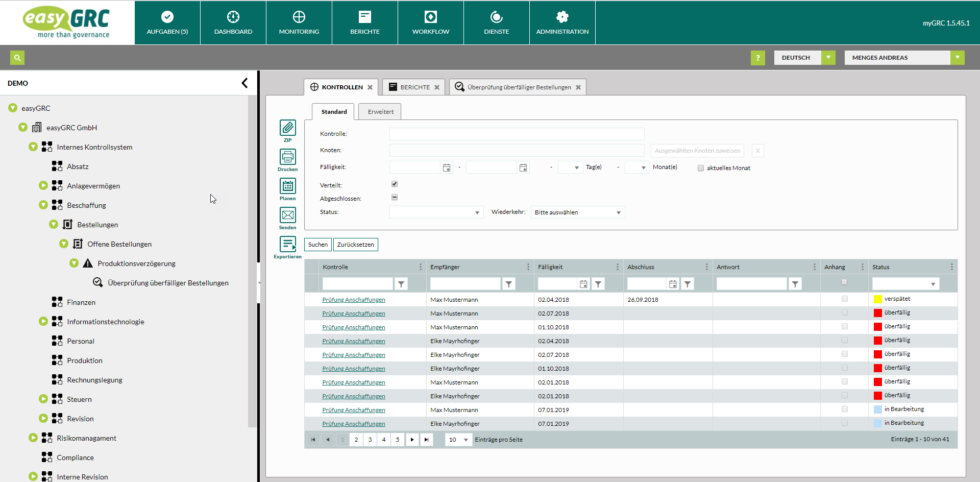Switch to the Erweitert tab
The width and height of the screenshot is (980, 482).
(x=380, y=112)
